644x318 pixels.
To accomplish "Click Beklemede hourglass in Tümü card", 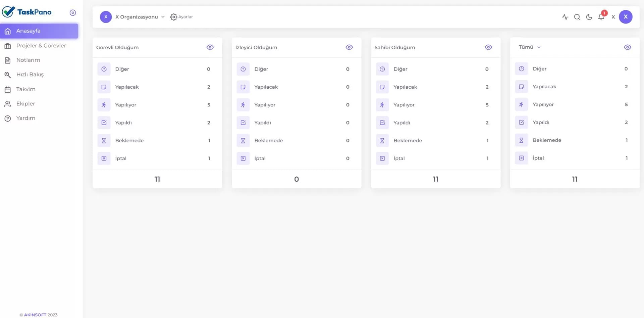I will [522, 140].
